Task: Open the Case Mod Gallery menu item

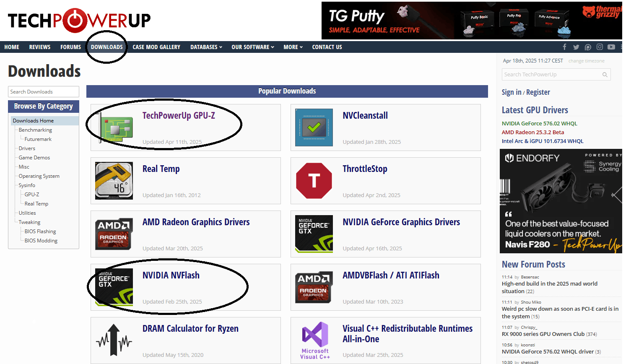Action: click(156, 47)
